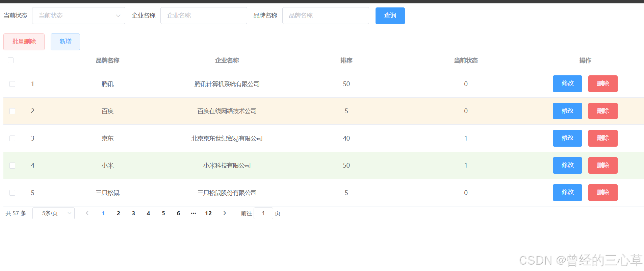The height and width of the screenshot is (271, 644).
Task: Go to page 4 in pagination
Action: coord(148,213)
